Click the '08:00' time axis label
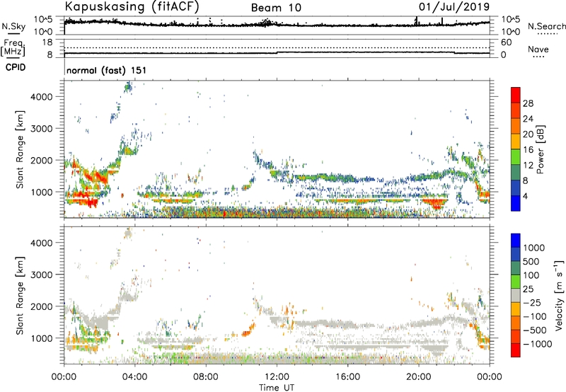Image resolution: width=566 pixels, height=392 pixels. tap(206, 377)
